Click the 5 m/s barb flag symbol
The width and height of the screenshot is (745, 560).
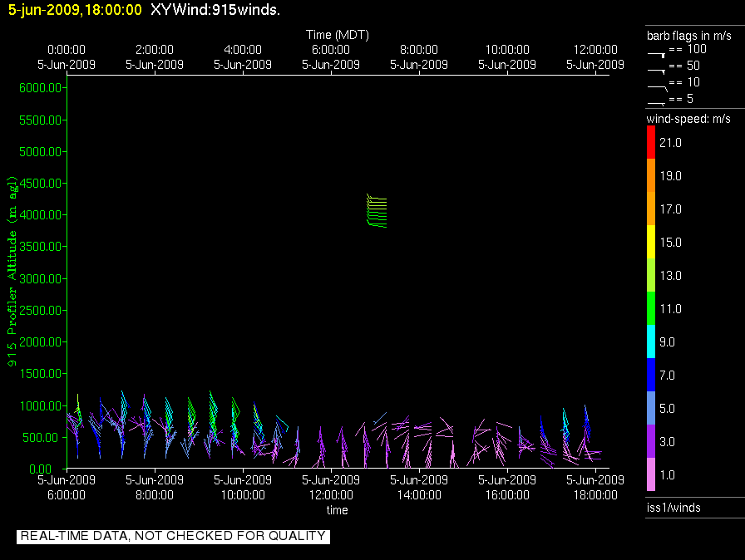(x=657, y=102)
